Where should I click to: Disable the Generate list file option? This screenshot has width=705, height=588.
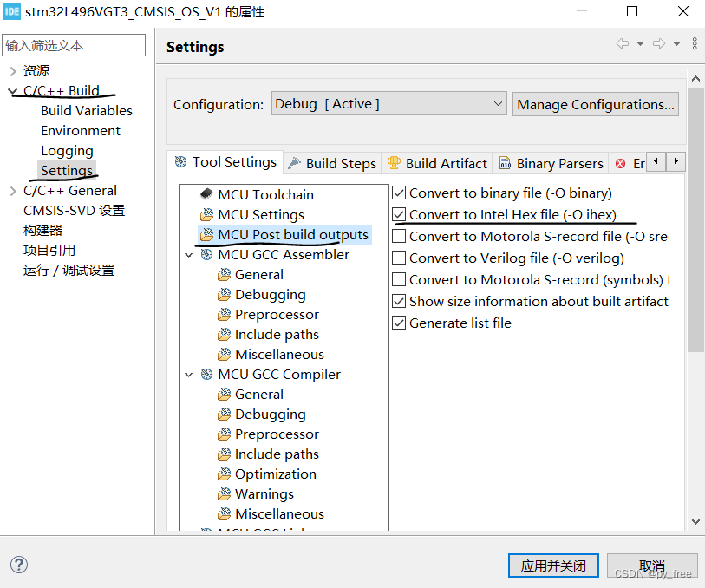[x=399, y=322]
